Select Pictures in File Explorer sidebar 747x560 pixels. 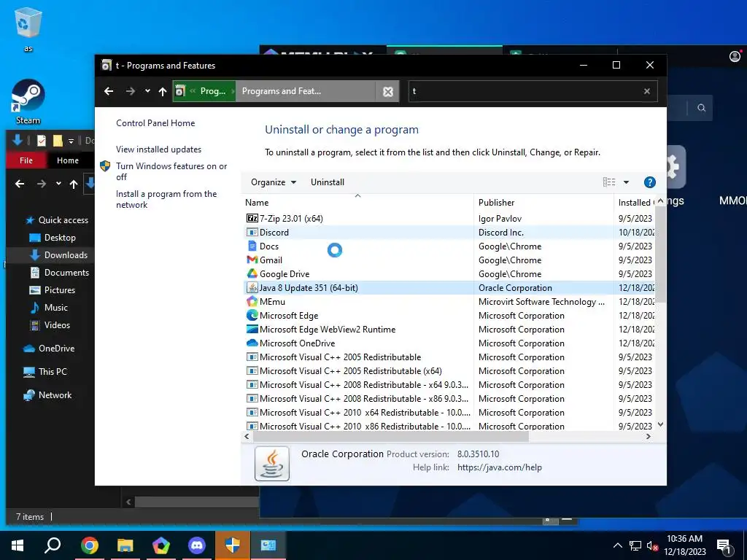pos(52,290)
